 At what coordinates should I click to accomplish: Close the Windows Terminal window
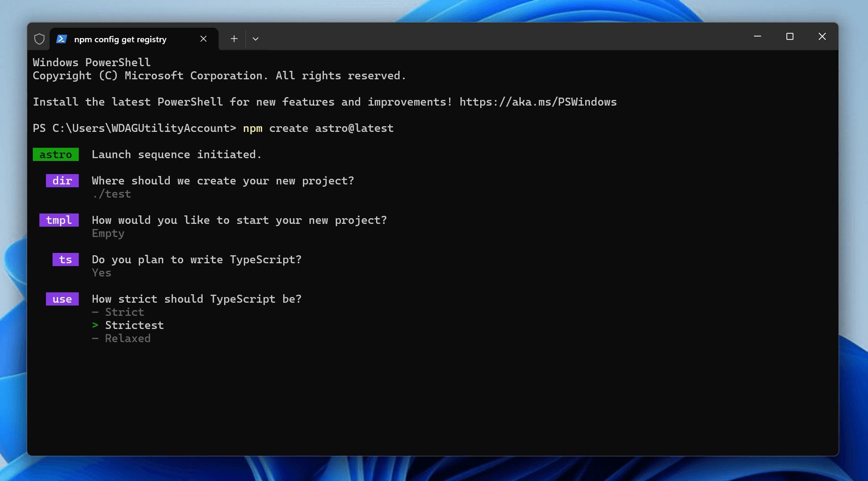coord(822,36)
